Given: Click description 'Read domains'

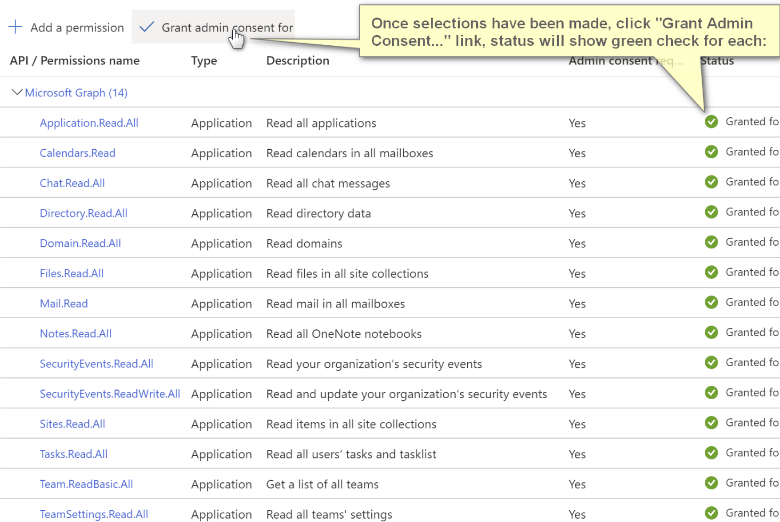Looking at the screenshot, I should click(x=304, y=243).
